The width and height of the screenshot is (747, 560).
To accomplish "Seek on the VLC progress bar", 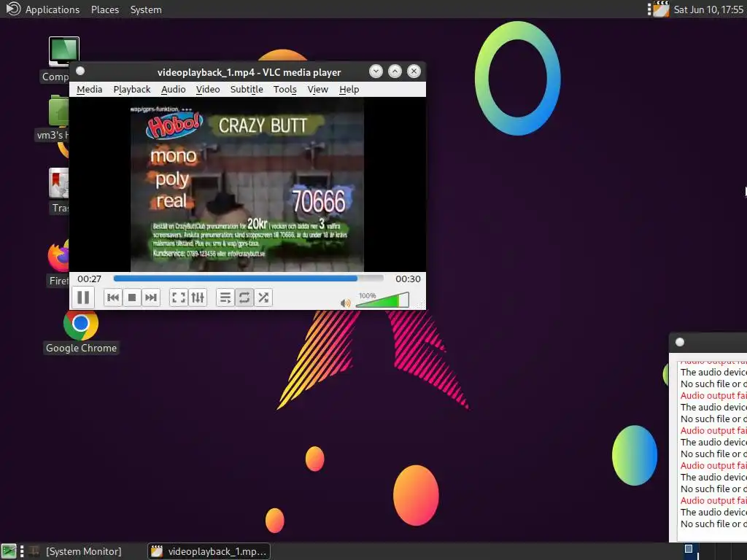I will 248,279.
